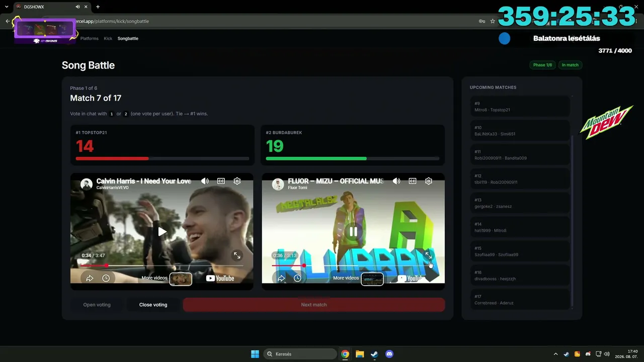Open Fluor Tomi channel avatar

(278, 184)
